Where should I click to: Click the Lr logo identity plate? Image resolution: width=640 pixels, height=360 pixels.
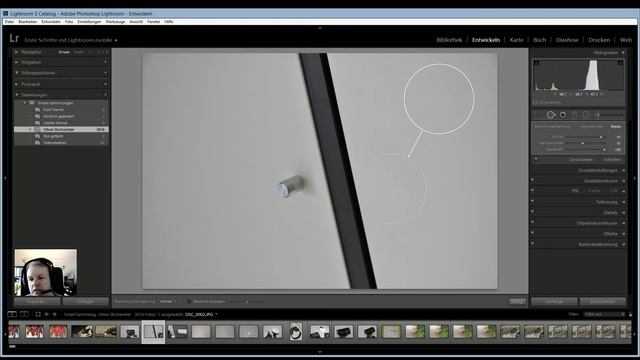click(x=14, y=39)
